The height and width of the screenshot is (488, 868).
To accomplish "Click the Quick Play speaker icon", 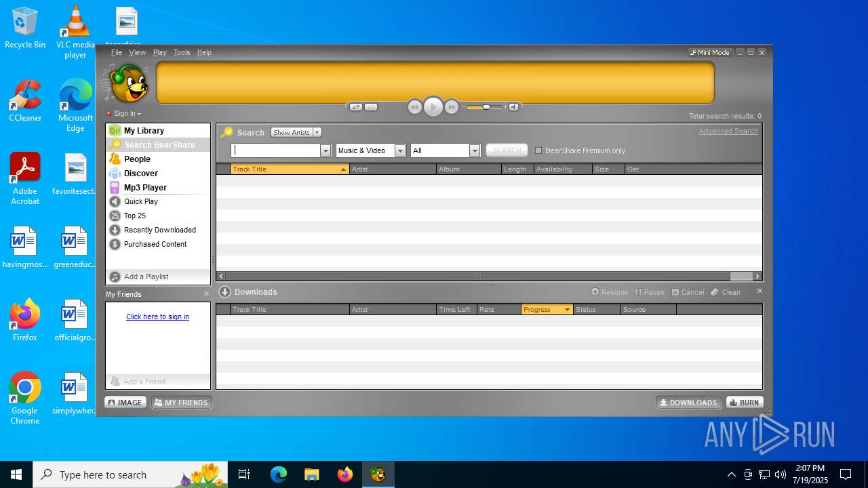I will click(115, 201).
